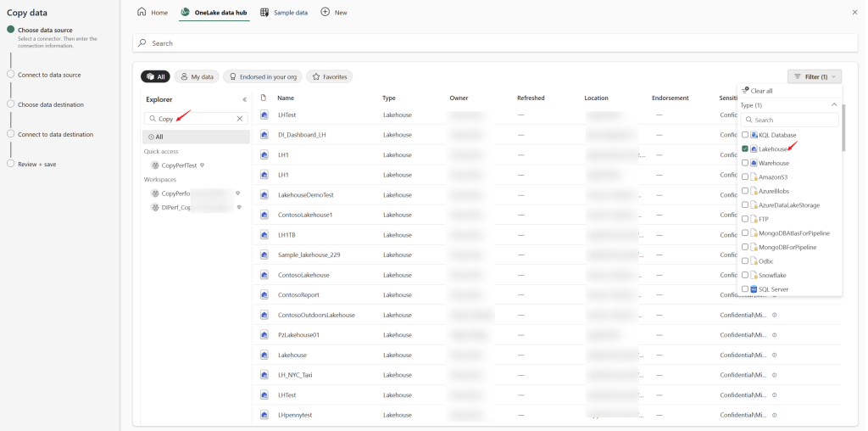Click the Endorsement column header

(670, 98)
